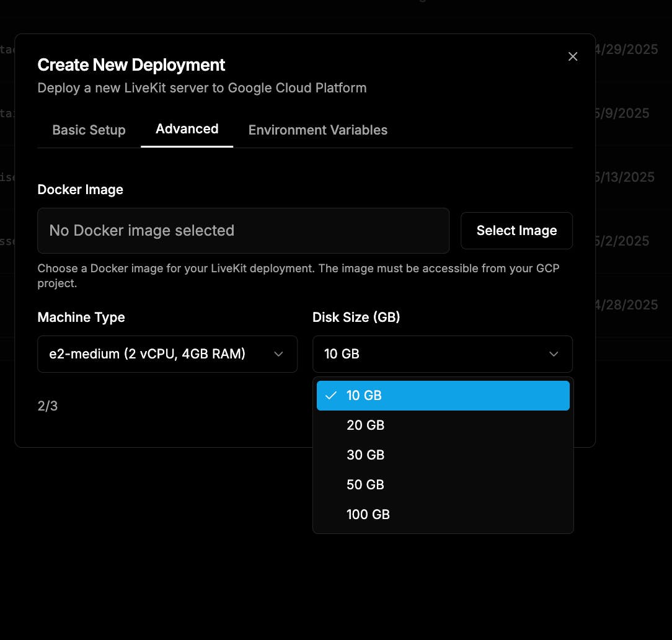The width and height of the screenshot is (672, 640).
Task: Click the No Docker image selected field
Action: pos(243,231)
